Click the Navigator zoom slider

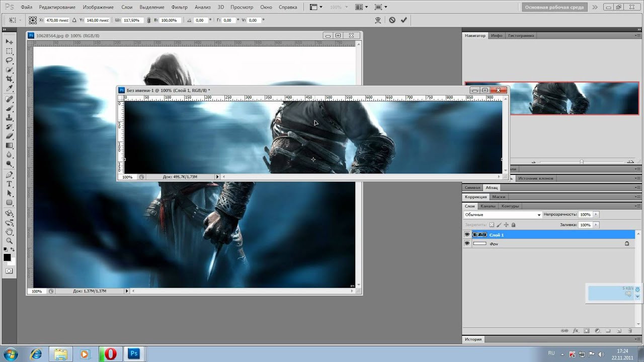[582, 162]
